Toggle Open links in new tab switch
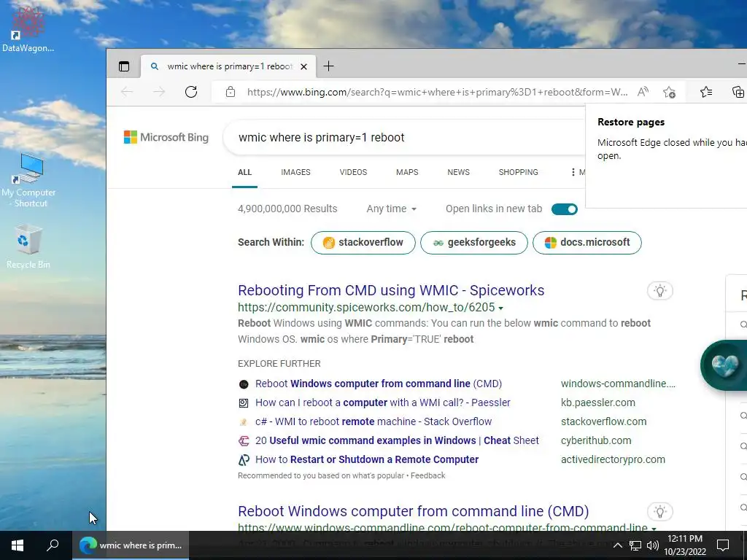The height and width of the screenshot is (560, 747). point(565,209)
